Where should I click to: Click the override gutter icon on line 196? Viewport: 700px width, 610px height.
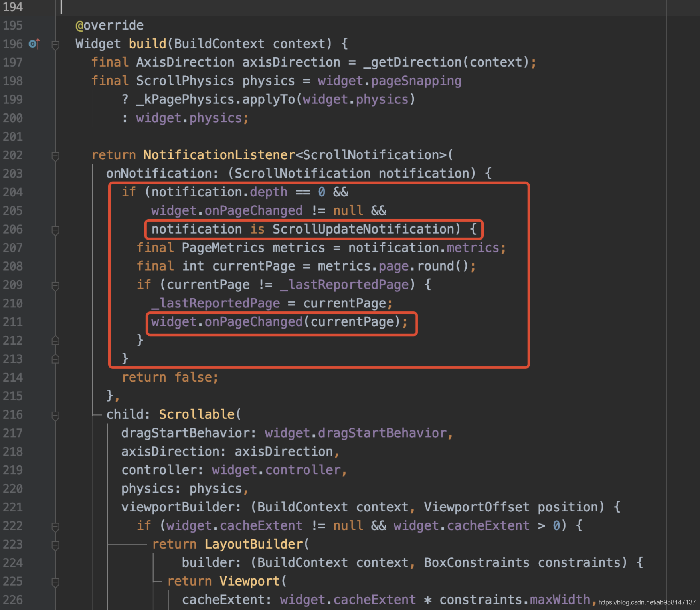[x=34, y=44]
